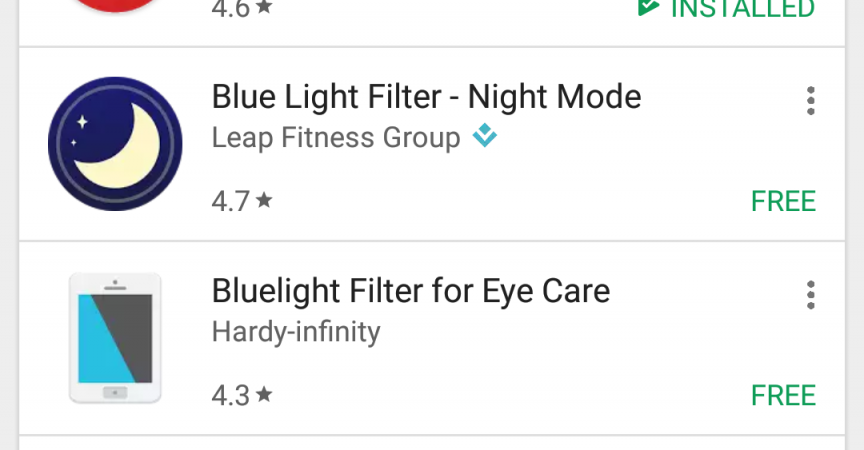Click the green installed checkmark icon

click(x=648, y=7)
